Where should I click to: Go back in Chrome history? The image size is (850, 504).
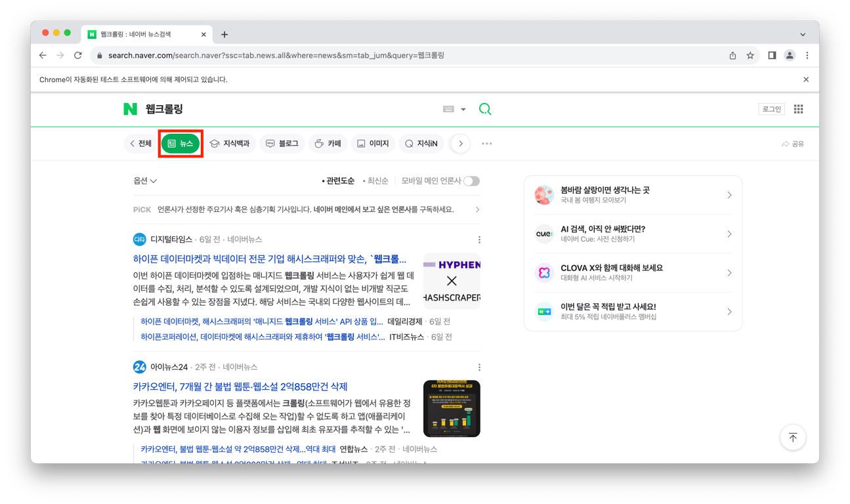[x=43, y=56]
